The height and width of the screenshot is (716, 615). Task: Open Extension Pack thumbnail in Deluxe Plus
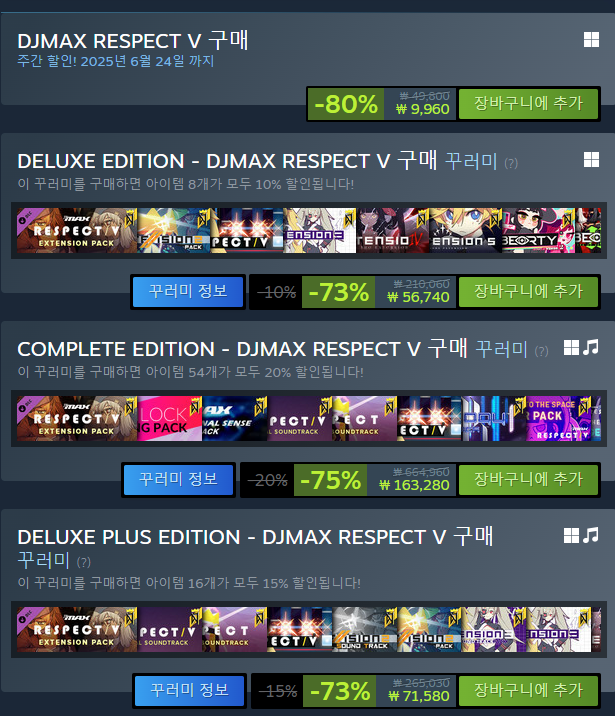(77, 629)
